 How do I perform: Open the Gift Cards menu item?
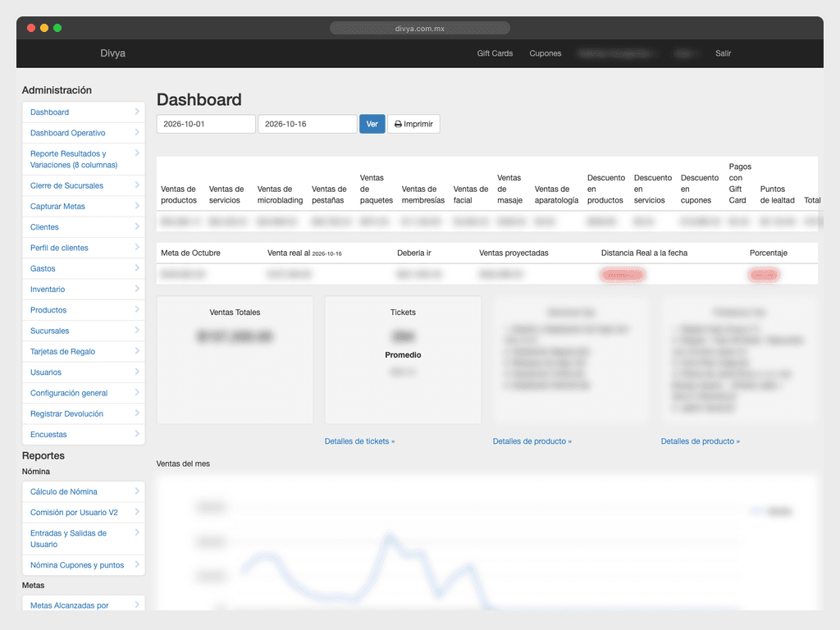tap(495, 53)
